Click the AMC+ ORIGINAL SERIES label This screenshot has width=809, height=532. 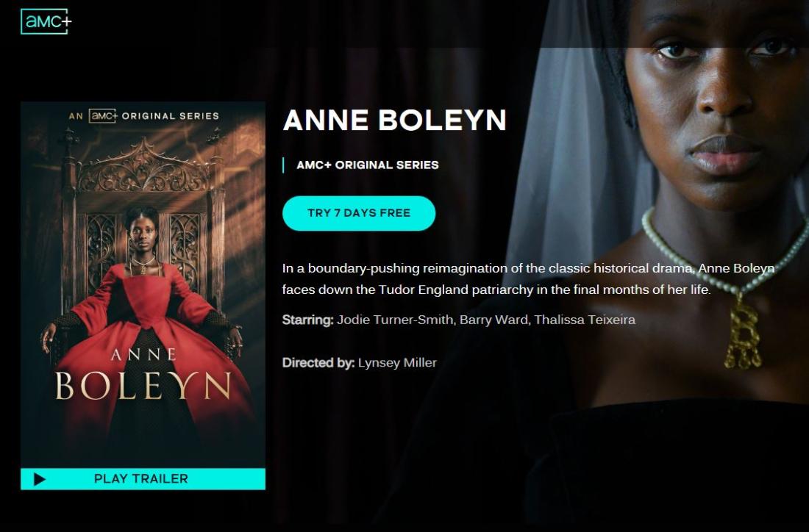tap(367, 165)
